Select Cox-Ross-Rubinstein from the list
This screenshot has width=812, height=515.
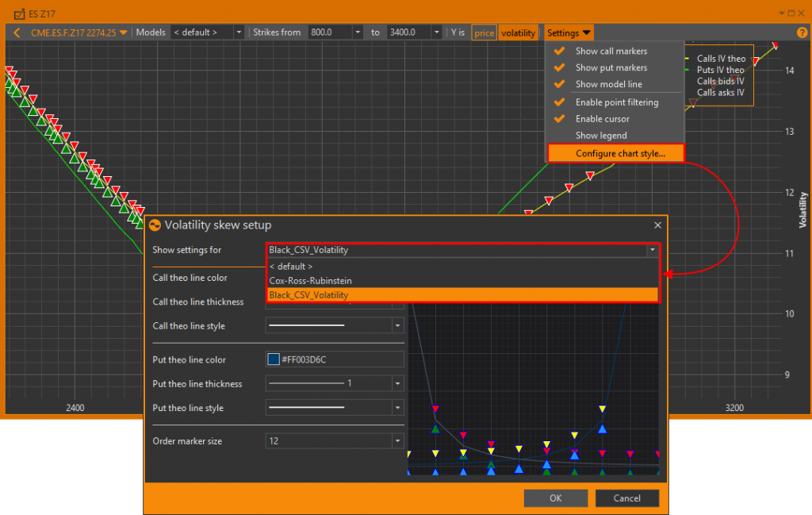click(462, 281)
